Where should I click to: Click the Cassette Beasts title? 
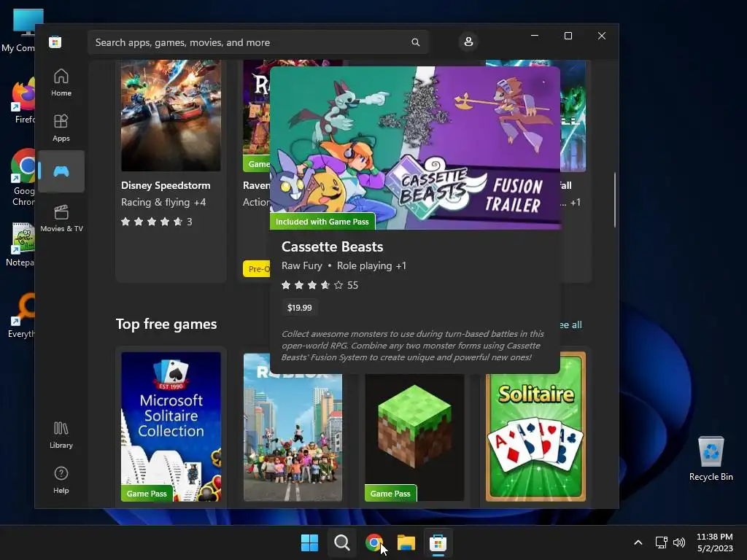pyautogui.click(x=332, y=246)
